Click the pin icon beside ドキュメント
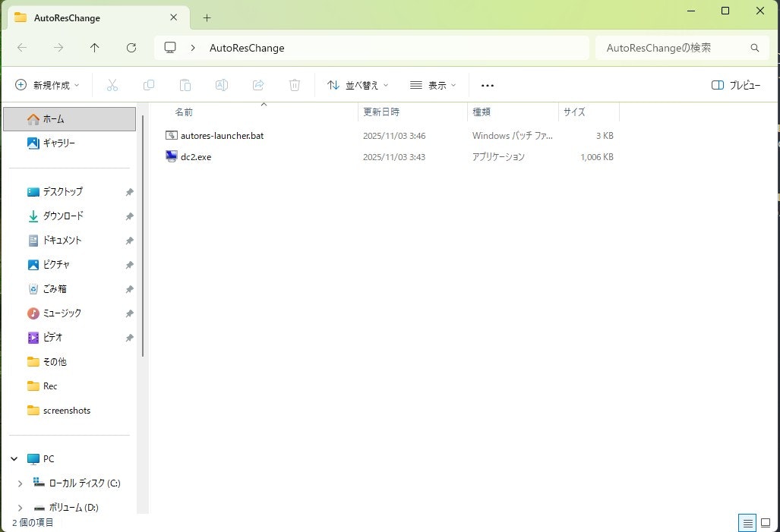Image resolution: width=780 pixels, height=532 pixels. point(129,241)
